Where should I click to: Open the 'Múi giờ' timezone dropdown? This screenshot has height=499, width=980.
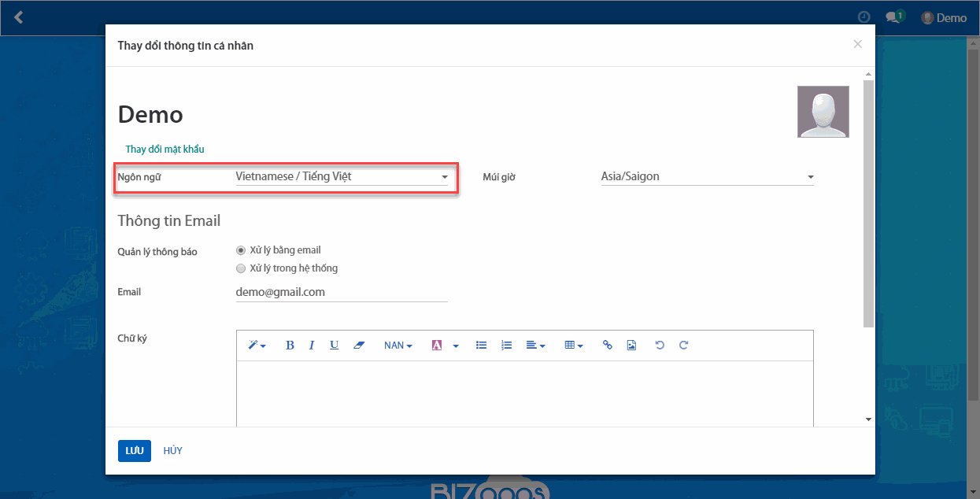(706, 177)
